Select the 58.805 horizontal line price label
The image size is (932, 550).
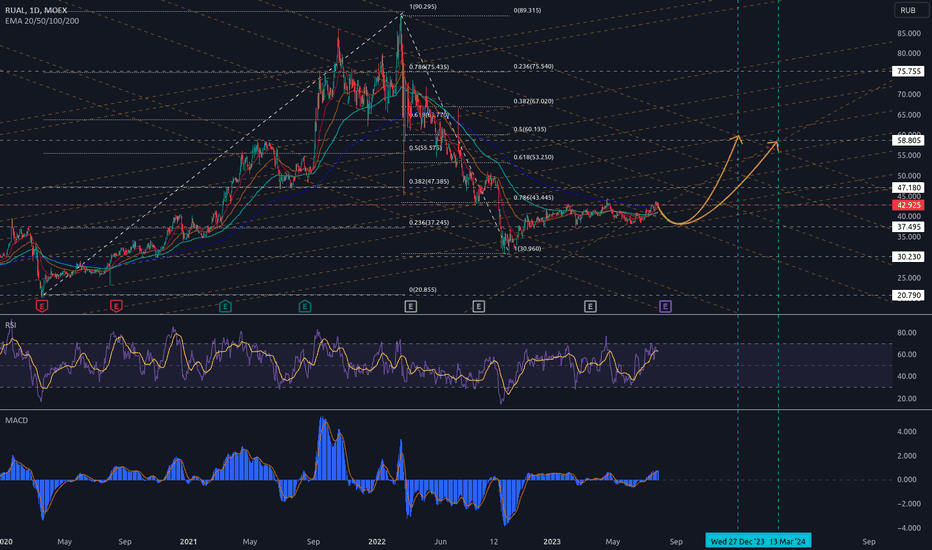[x=908, y=140]
